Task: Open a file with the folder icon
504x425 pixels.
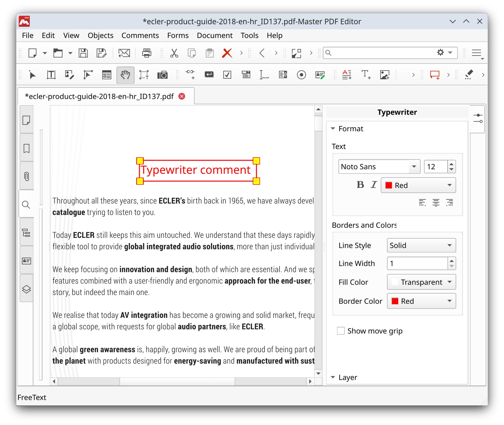Action: pos(58,53)
